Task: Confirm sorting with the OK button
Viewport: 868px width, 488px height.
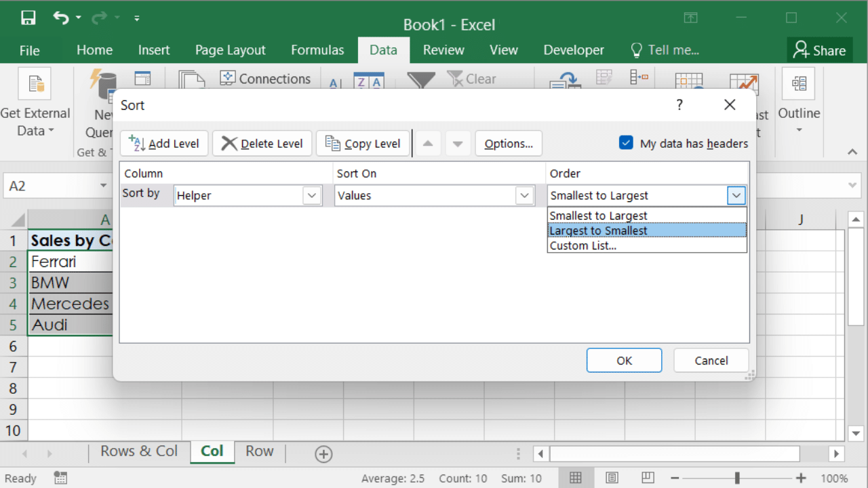Action: [x=624, y=361]
